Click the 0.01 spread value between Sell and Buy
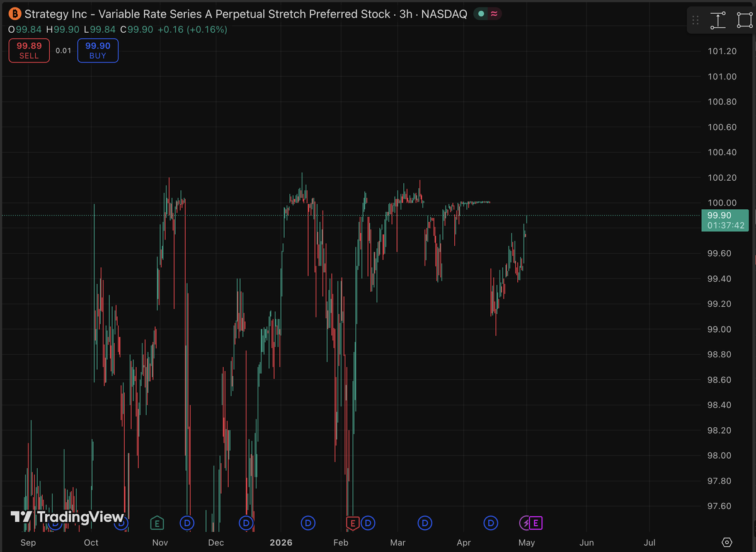 pyautogui.click(x=63, y=50)
